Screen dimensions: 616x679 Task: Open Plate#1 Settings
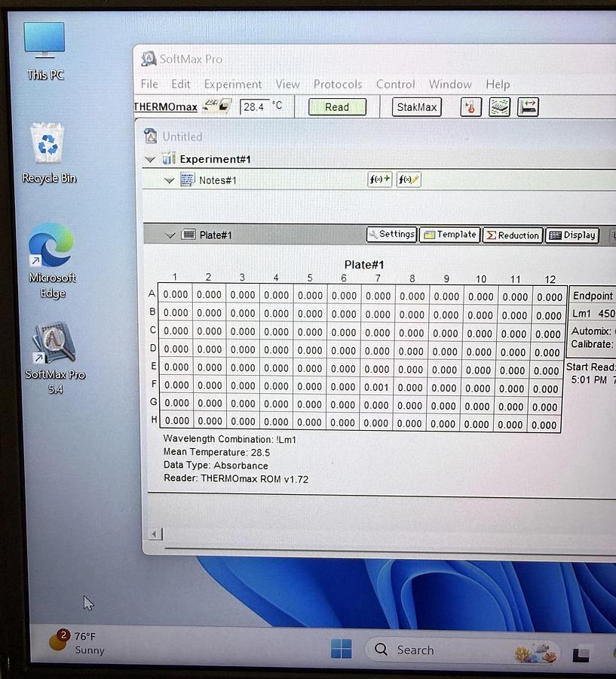(x=392, y=235)
